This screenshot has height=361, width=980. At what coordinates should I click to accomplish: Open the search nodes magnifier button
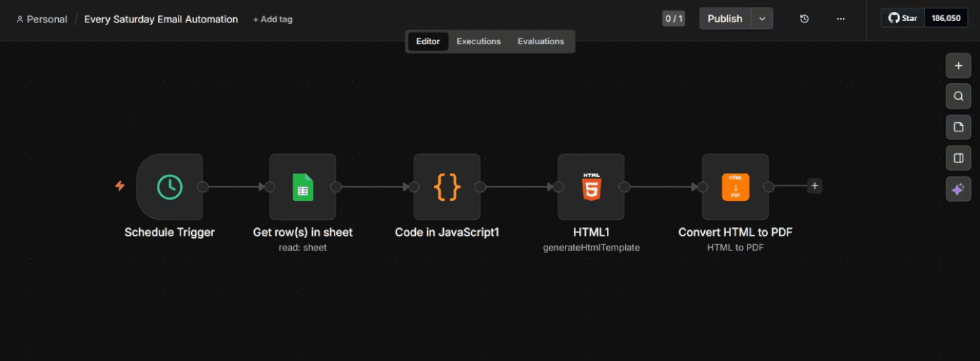point(958,97)
